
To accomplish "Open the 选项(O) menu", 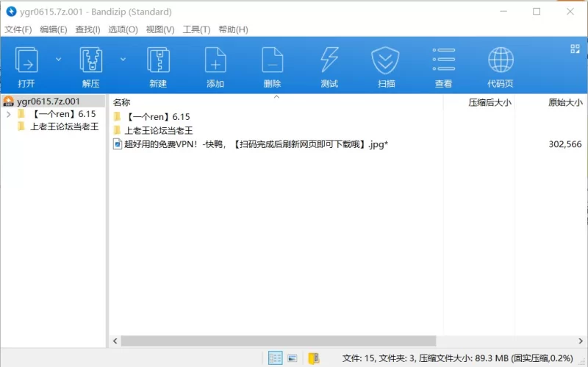I will pyautogui.click(x=123, y=29).
